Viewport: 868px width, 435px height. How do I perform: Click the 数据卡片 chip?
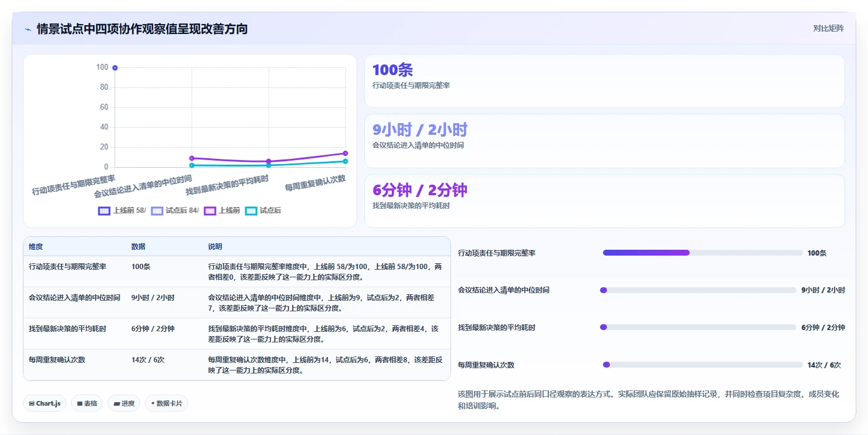click(x=167, y=403)
